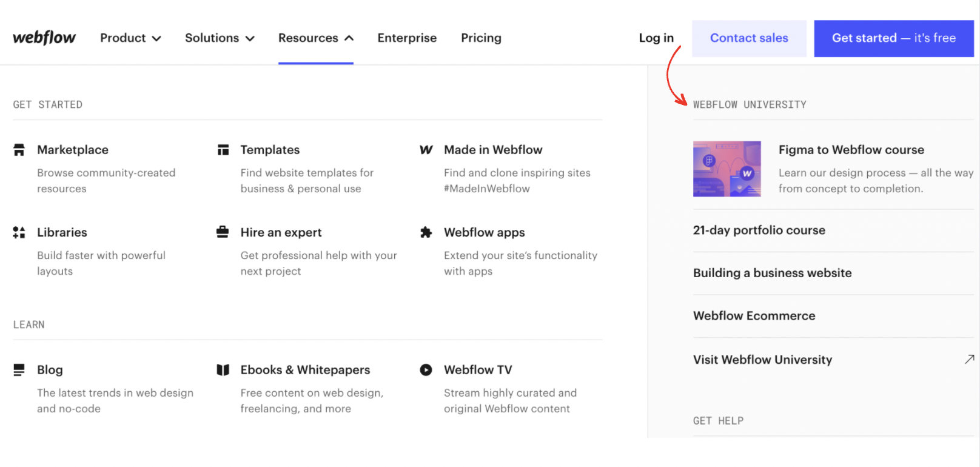Collapse the Resources dropdown menu

coord(315,38)
